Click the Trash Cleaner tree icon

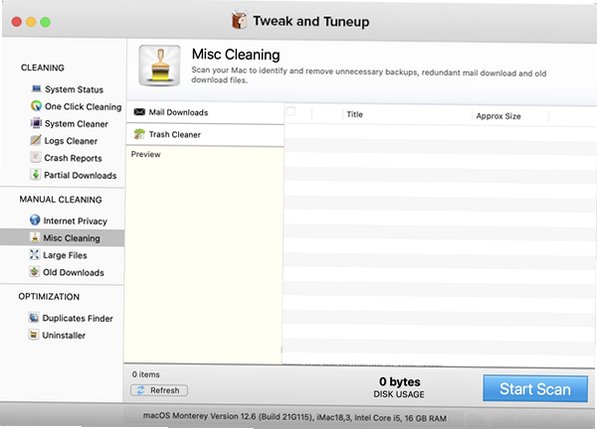click(139, 134)
